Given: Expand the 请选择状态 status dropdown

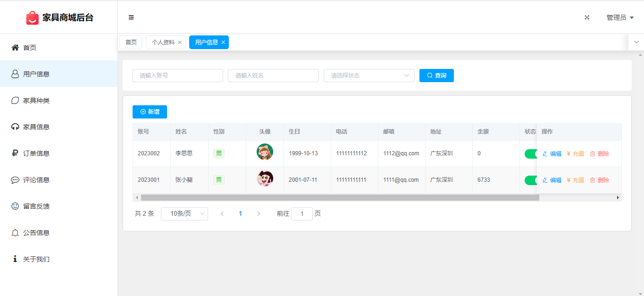Looking at the screenshot, I should coord(369,76).
